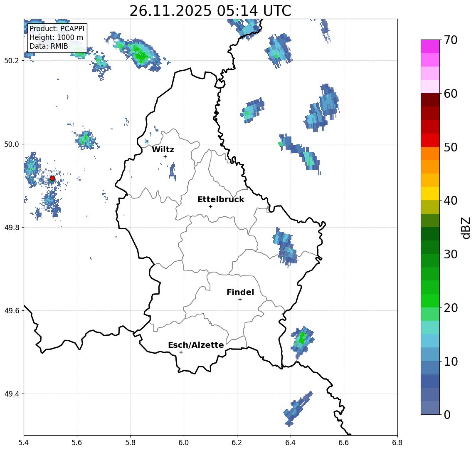Click the radar echo inside eastern Luxembourg
Viewport: 476px width, 451px height.
285,246
